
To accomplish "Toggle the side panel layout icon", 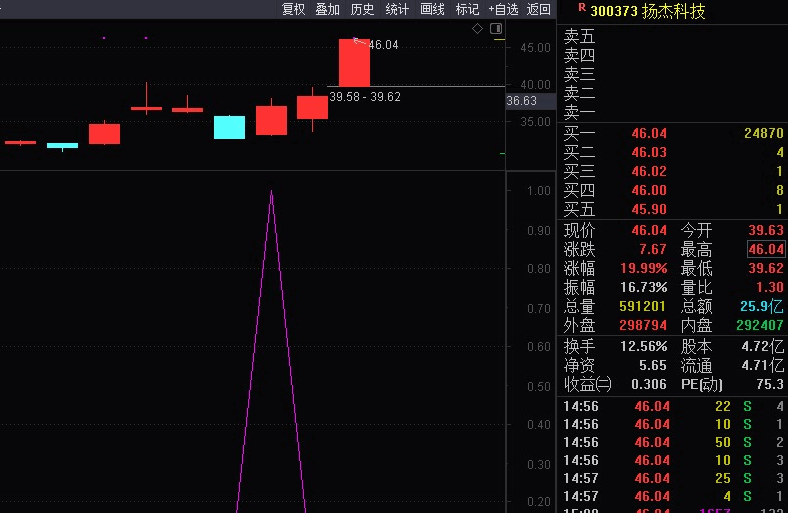I will 496,29.
